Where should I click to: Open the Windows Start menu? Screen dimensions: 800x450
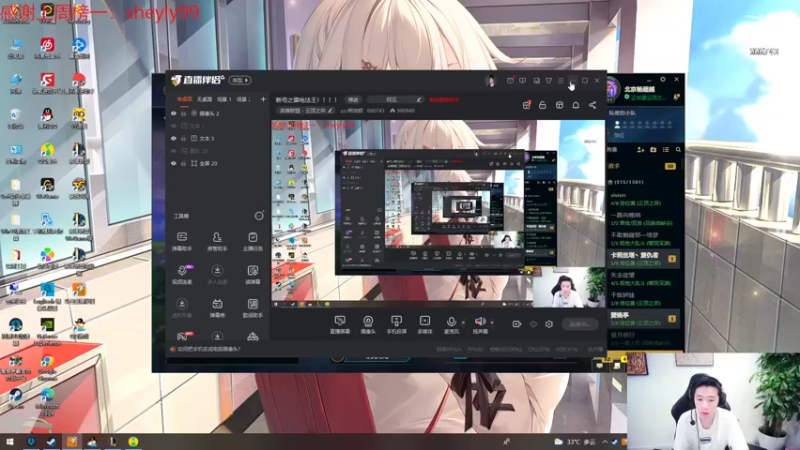(x=9, y=442)
